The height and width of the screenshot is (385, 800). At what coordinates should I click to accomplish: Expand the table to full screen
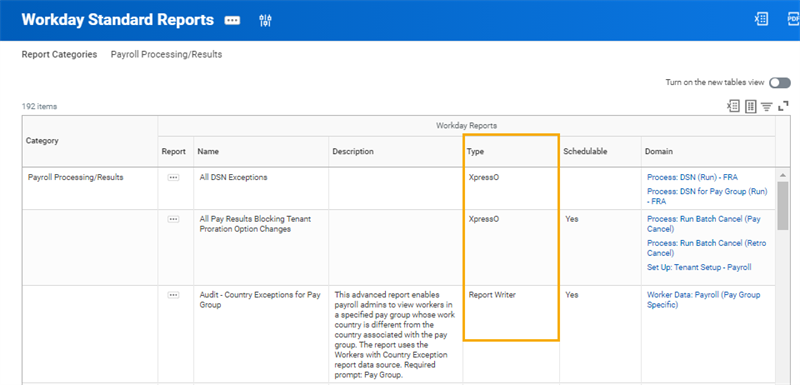tap(783, 107)
